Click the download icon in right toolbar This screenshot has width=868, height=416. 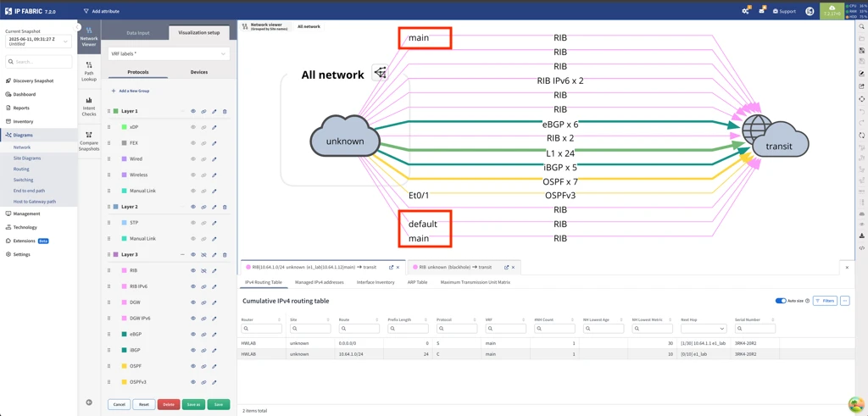pyautogui.click(x=862, y=236)
